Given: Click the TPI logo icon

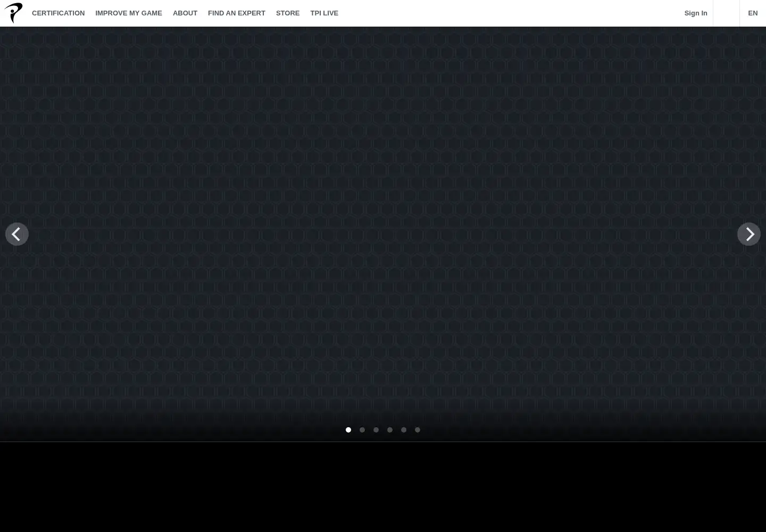Looking at the screenshot, I should pos(13,13).
